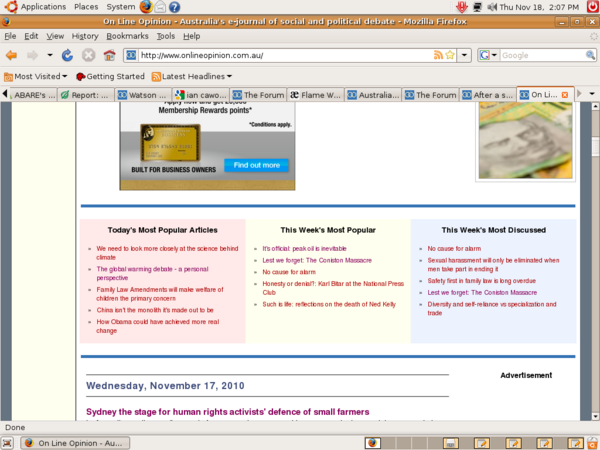Open the No cause for alarm link under Most Discussed
This screenshot has height=450, width=600.
coord(454,249)
